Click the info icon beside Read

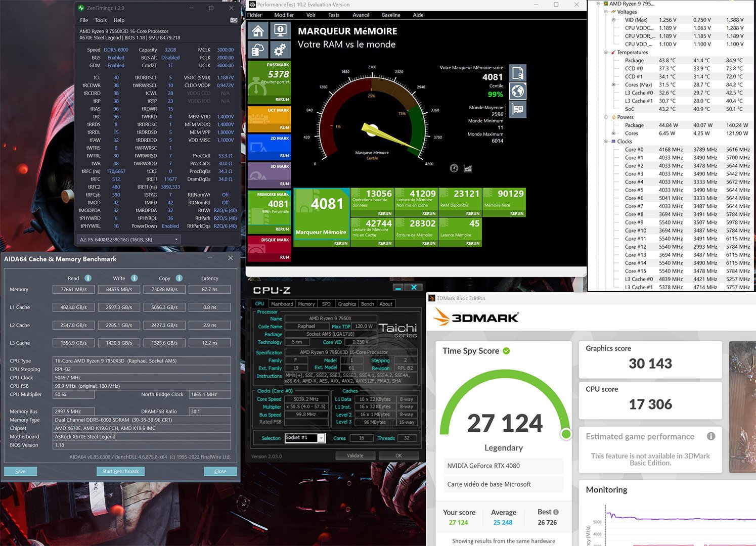coord(88,278)
